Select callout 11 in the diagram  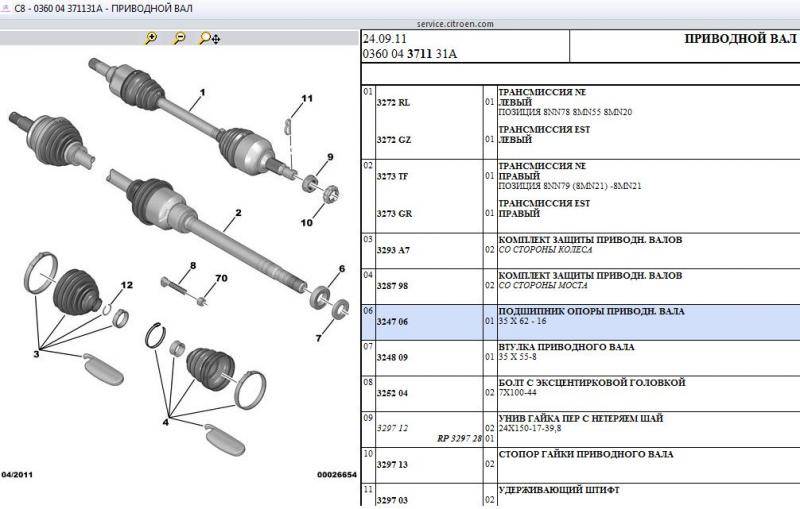tap(306, 98)
